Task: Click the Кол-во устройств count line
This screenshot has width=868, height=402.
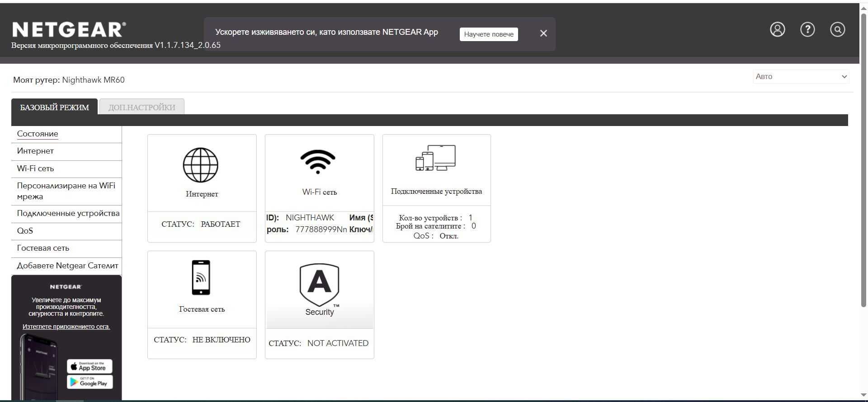Action: [x=436, y=218]
